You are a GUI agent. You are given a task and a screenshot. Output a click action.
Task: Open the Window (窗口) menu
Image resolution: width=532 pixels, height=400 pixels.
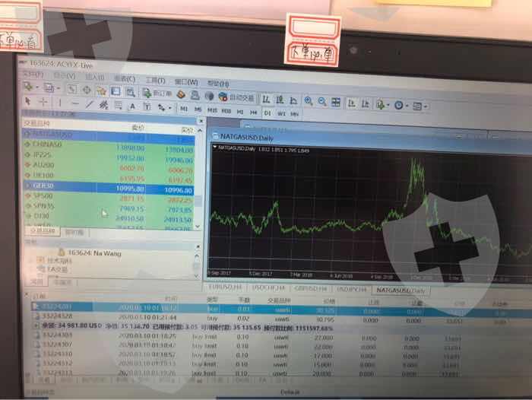[186, 82]
